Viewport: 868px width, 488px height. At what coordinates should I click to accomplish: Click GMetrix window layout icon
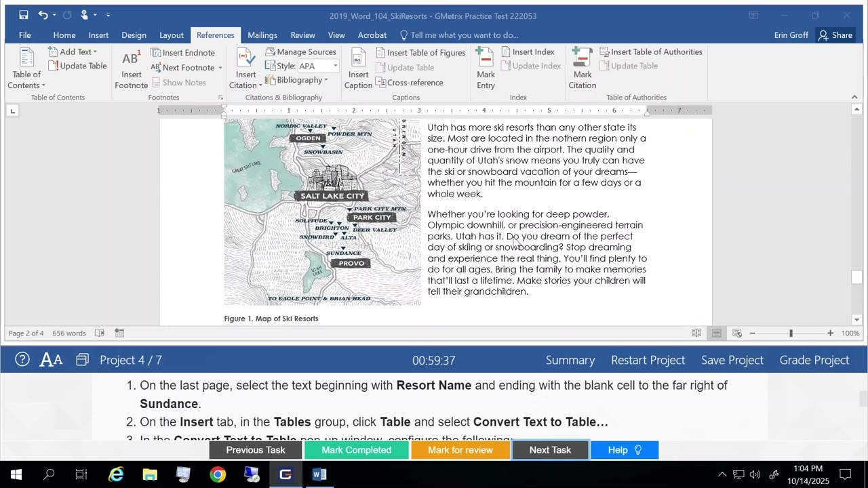click(82, 360)
